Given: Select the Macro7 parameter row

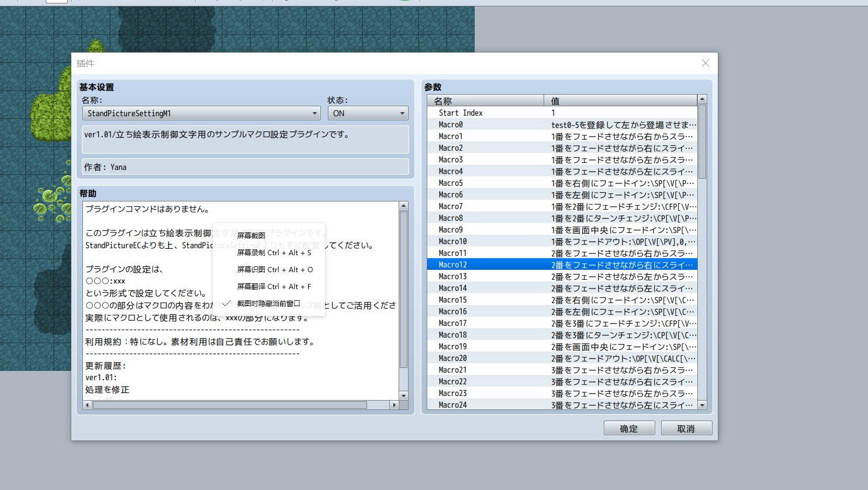Looking at the screenshot, I should click(562, 206).
